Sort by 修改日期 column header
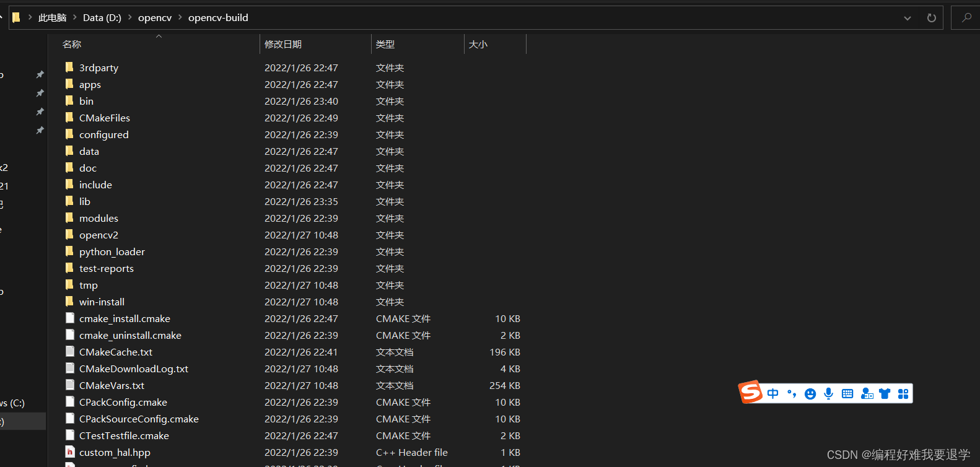The width and height of the screenshot is (980, 467). click(283, 44)
